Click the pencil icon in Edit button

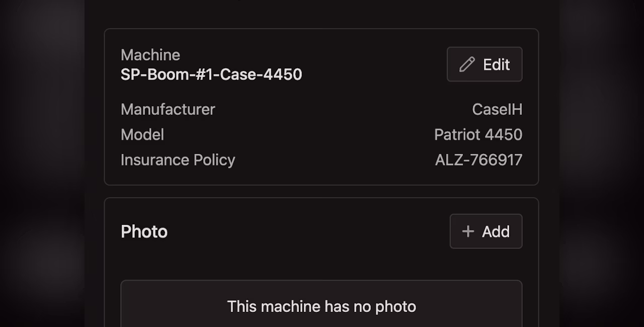coord(467,64)
